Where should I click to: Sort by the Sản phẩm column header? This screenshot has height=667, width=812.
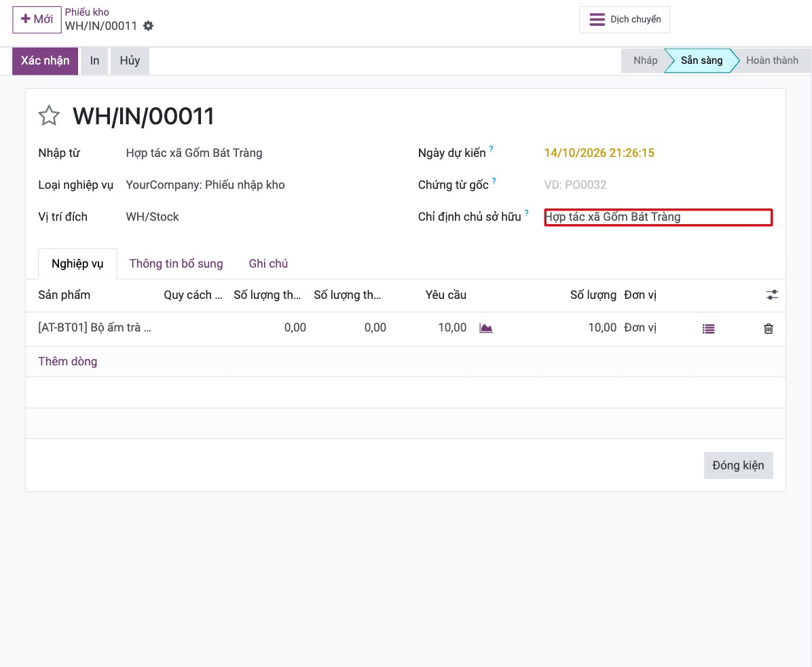[64, 295]
